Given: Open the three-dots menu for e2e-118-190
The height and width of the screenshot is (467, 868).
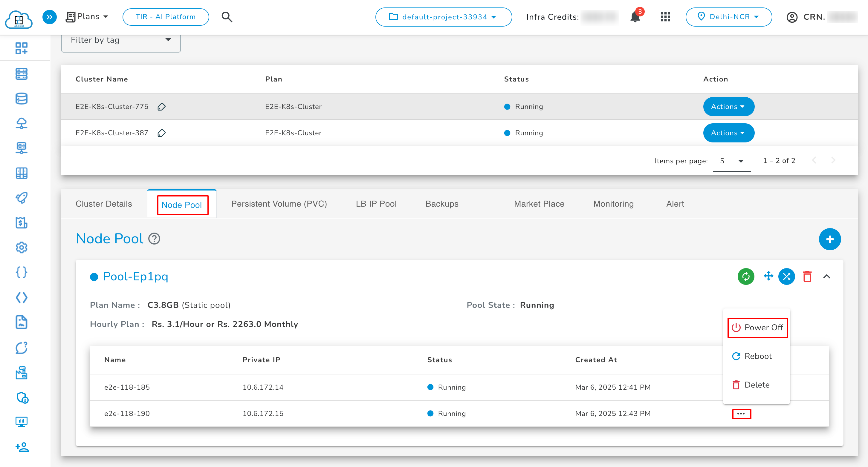Looking at the screenshot, I should (x=741, y=414).
